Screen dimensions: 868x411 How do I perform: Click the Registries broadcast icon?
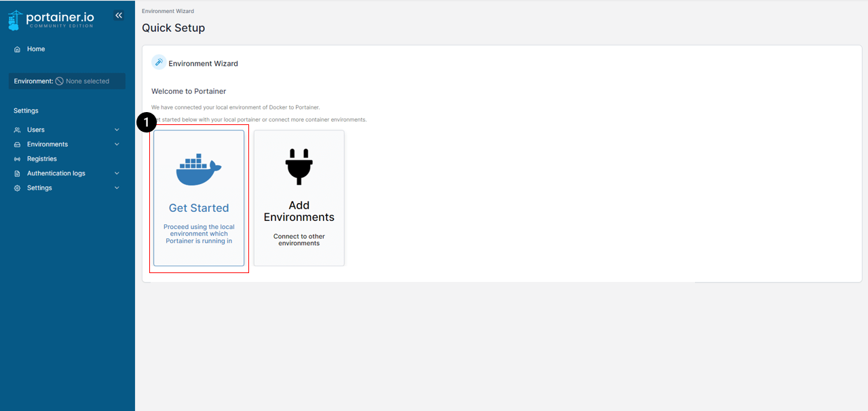(18, 159)
